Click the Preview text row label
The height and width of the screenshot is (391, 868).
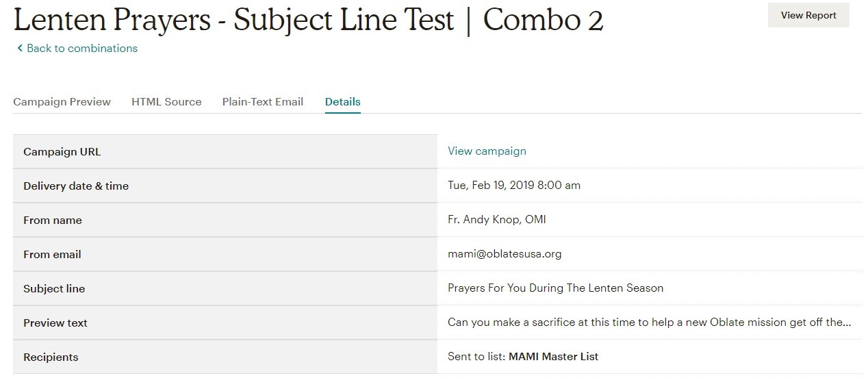(x=55, y=323)
